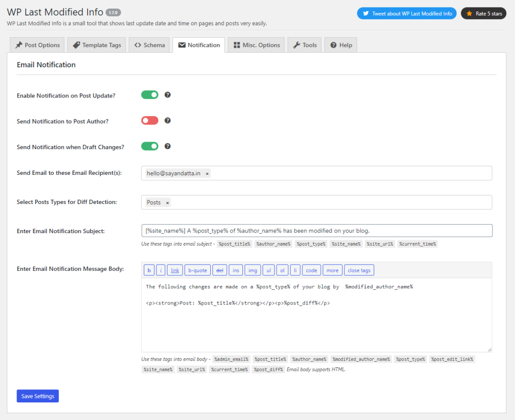Click inside Email Recipient(s) field
Screen dimensions: 515x420
[x=317, y=173]
